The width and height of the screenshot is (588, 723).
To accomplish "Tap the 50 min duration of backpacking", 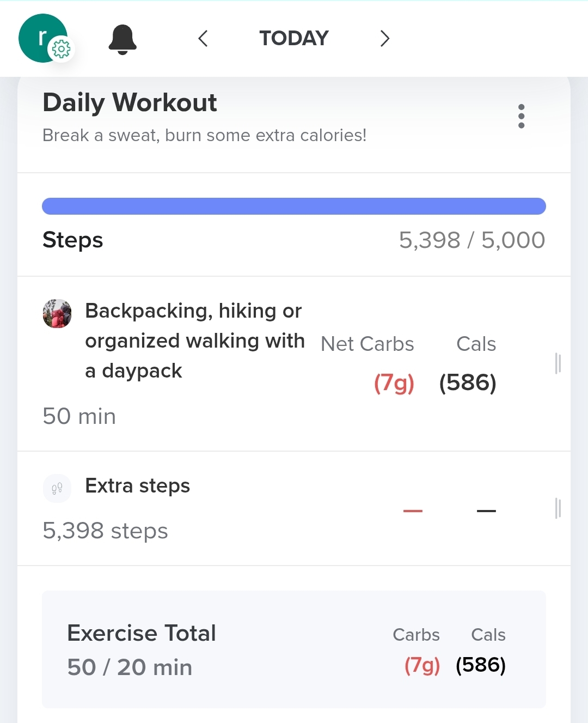I will coord(79,417).
